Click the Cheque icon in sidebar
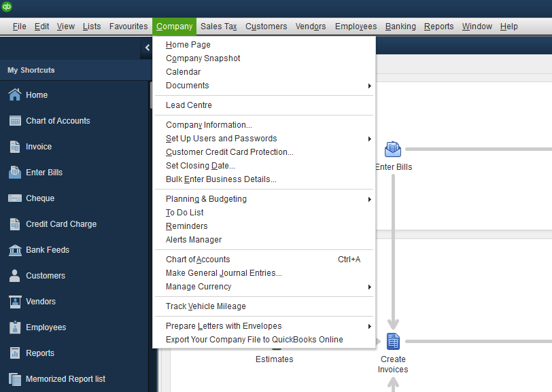Image resolution: width=552 pixels, height=392 pixels. 15,198
